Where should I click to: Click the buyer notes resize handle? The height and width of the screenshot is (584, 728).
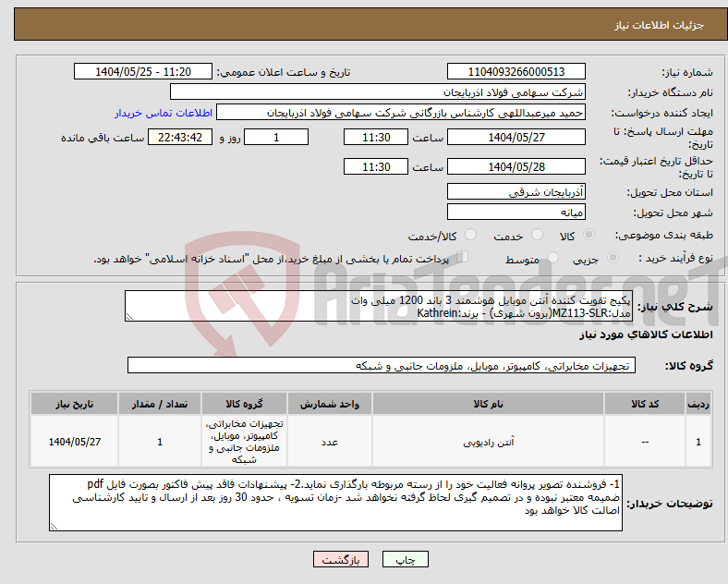pos(54,527)
